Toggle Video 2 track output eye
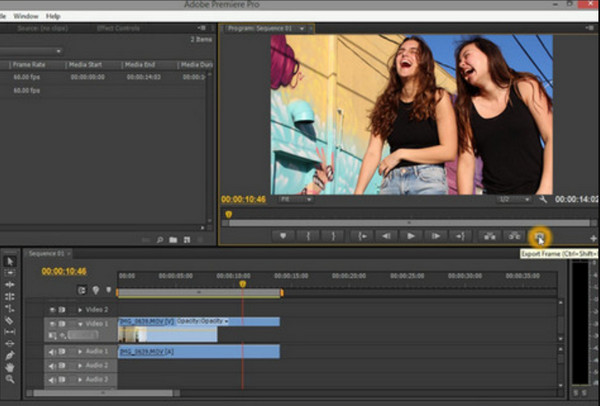This screenshot has height=406, width=600. tap(53, 310)
